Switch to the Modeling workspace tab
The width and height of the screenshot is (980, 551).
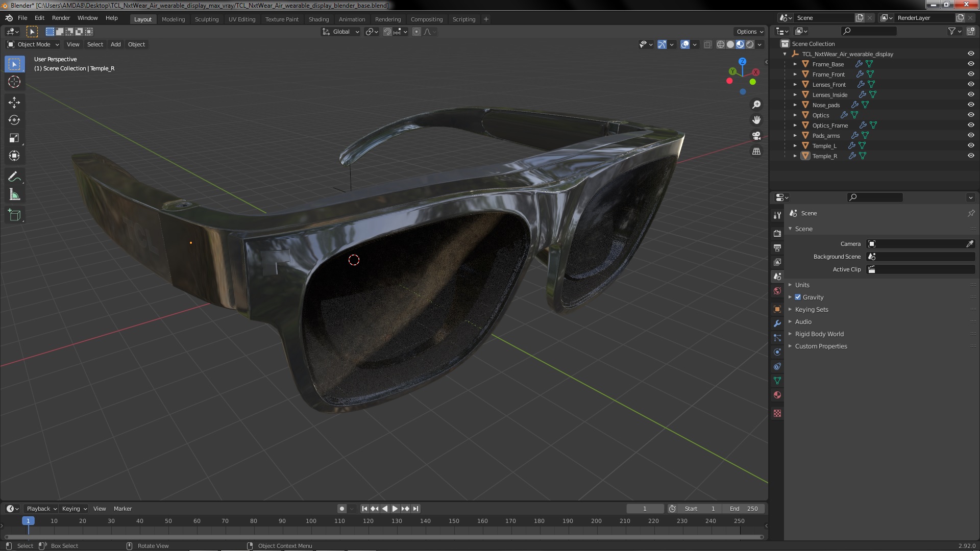click(x=173, y=19)
